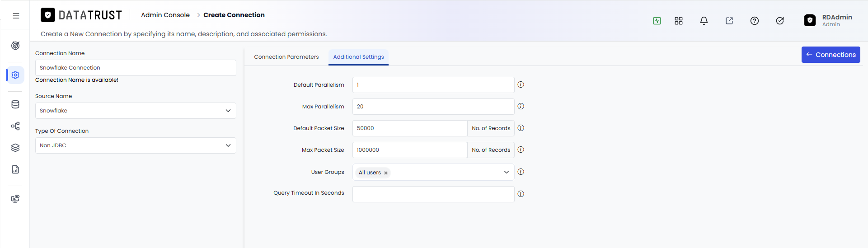Open the stacked layers sidebar icon
The width and height of the screenshot is (868, 248).
pos(15,148)
